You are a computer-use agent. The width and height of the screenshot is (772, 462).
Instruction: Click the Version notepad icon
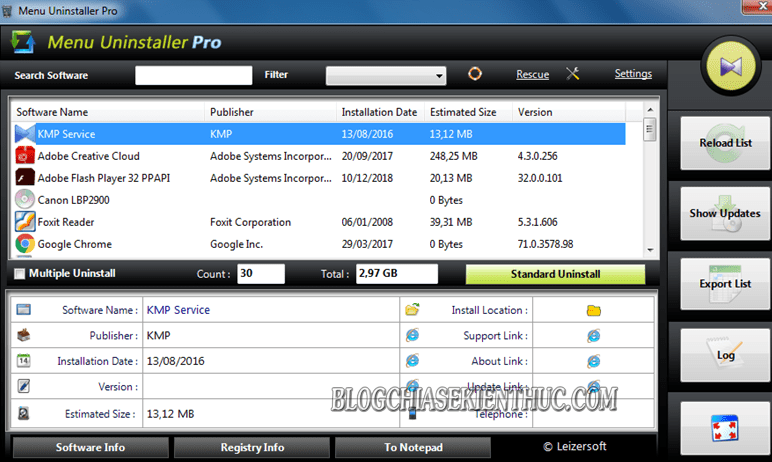coord(24,386)
